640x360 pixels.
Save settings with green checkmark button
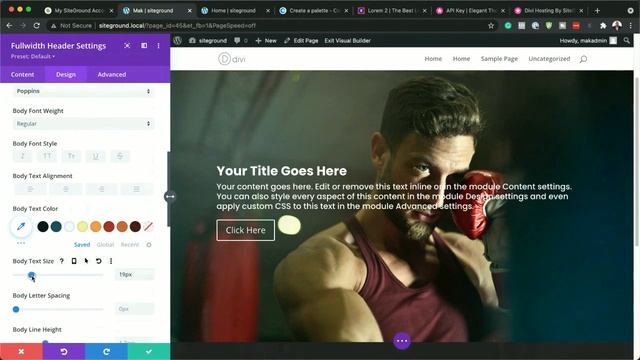coord(149,351)
